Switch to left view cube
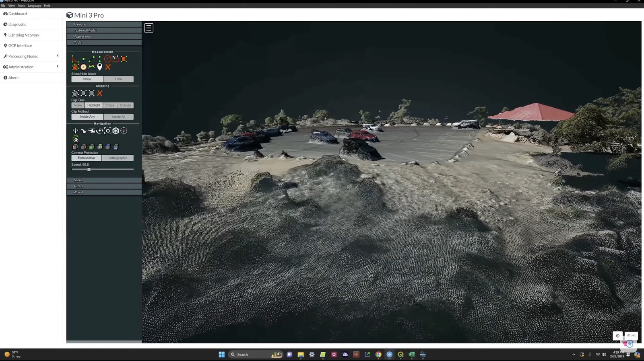The image size is (644, 361). point(75,147)
